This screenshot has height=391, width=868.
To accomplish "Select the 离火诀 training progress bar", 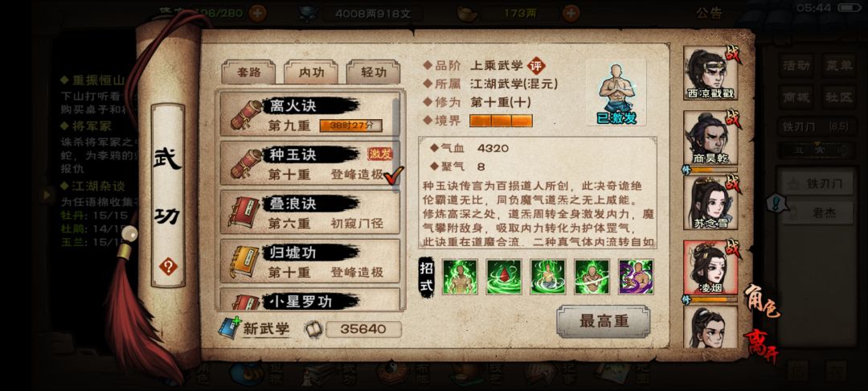I will click(351, 126).
